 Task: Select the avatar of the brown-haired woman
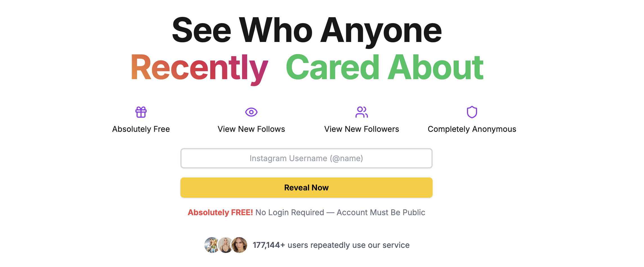240,245
